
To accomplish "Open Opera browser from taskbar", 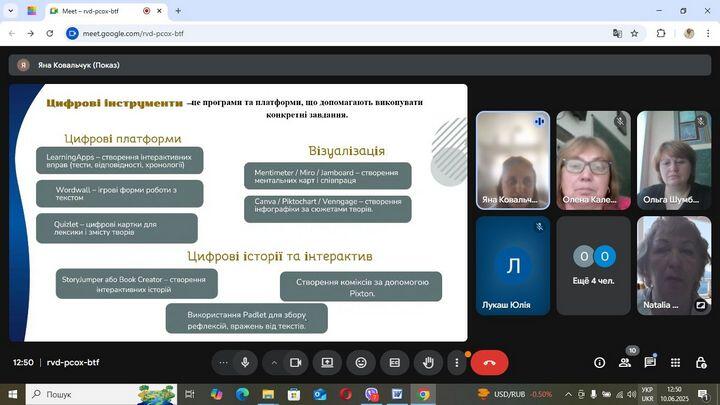I will [346, 394].
